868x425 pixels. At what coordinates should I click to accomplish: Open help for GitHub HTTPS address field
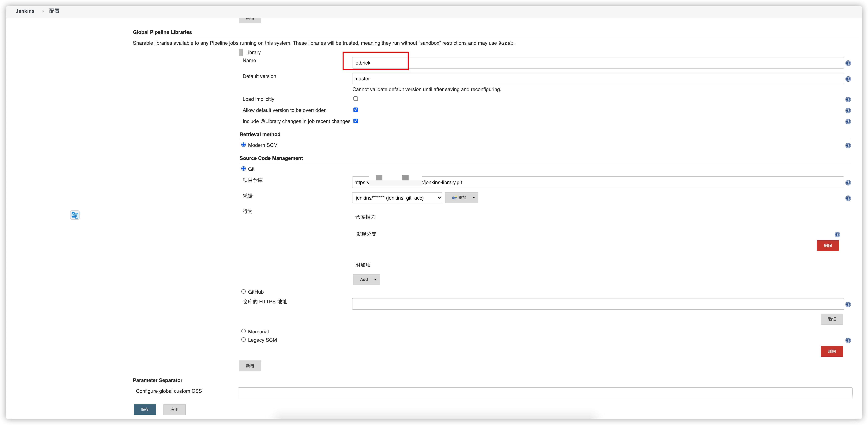click(848, 305)
